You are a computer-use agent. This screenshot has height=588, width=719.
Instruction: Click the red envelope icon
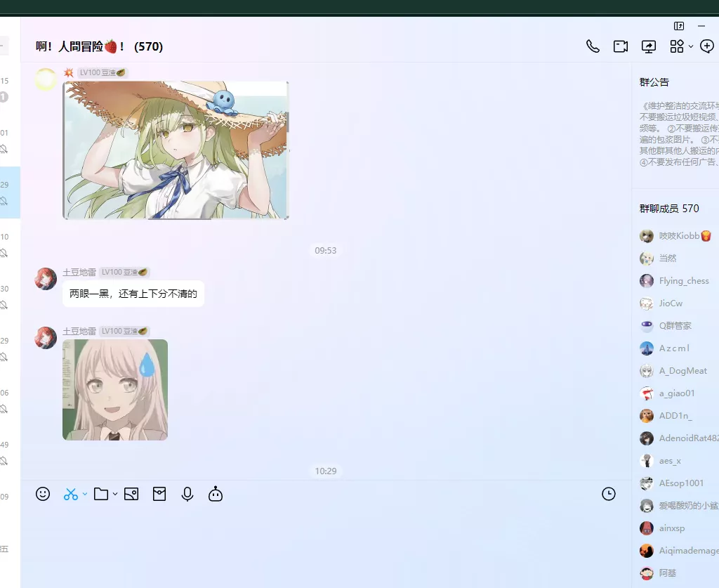(159, 494)
